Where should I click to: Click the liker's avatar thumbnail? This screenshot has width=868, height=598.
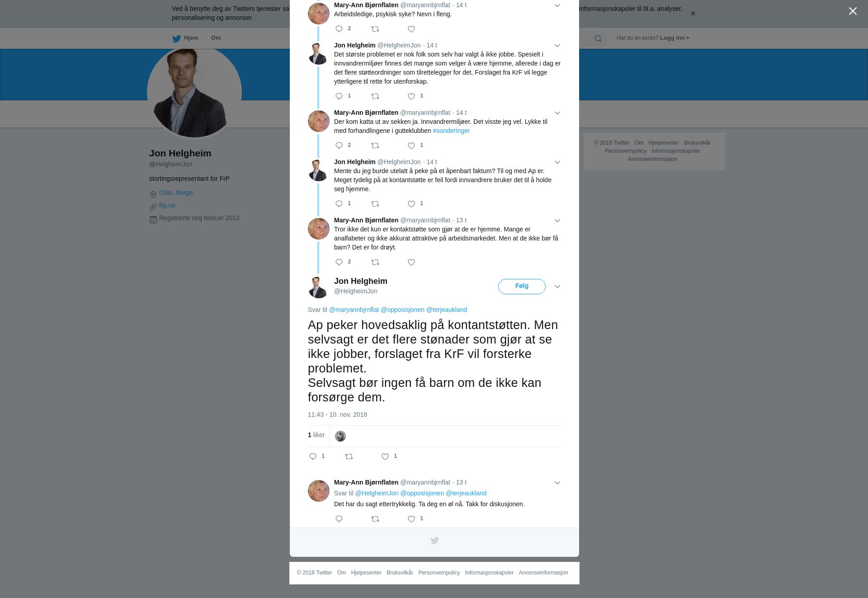pos(340,436)
